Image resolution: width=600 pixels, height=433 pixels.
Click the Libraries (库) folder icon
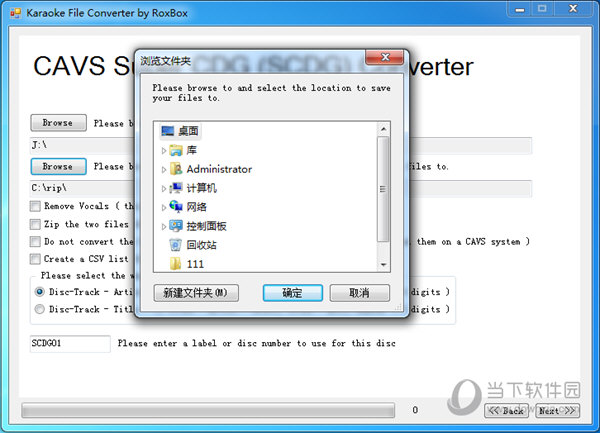point(176,150)
